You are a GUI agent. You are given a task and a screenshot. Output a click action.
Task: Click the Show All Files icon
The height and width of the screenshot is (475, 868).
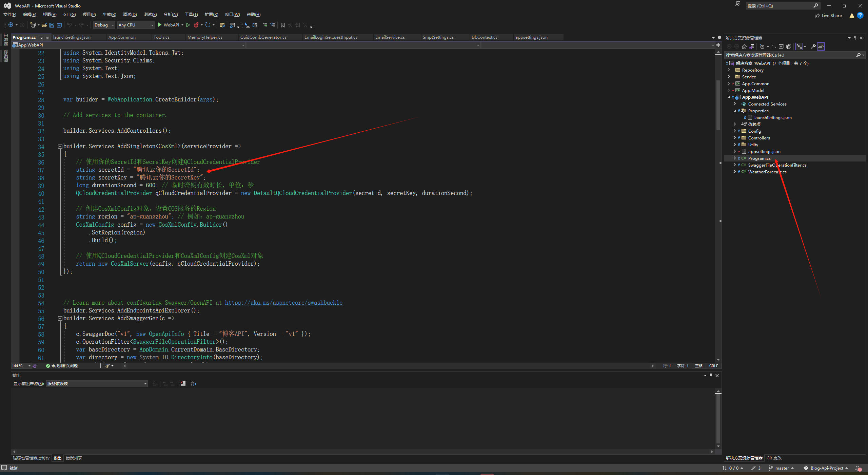[x=789, y=46]
